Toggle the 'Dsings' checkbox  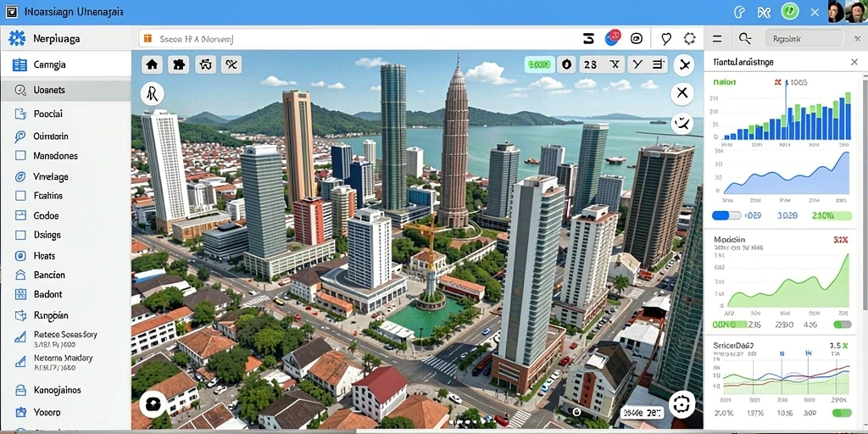(20, 235)
